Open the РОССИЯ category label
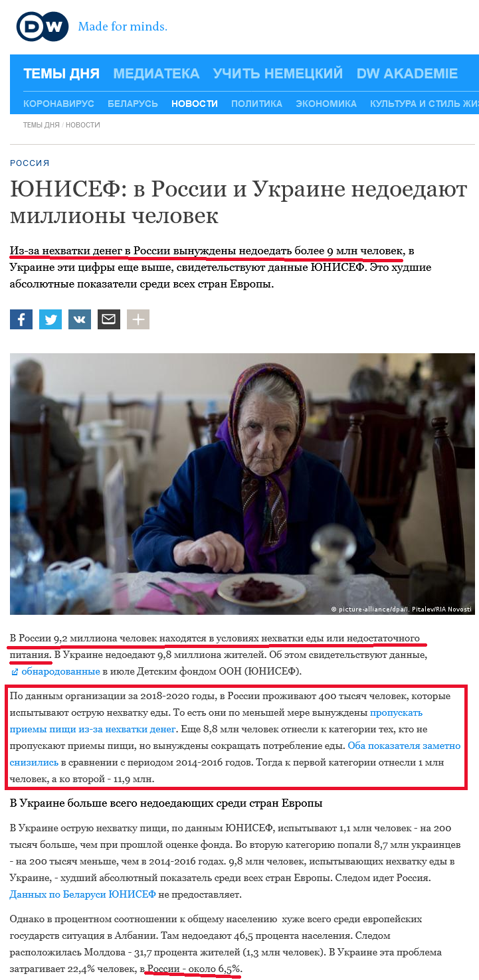Image resolution: width=479 pixels, height=980 pixels. click(x=30, y=163)
